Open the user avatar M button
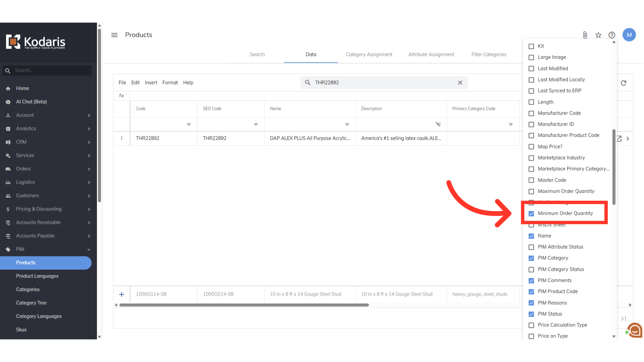644x362 pixels. pyautogui.click(x=629, y=35)
